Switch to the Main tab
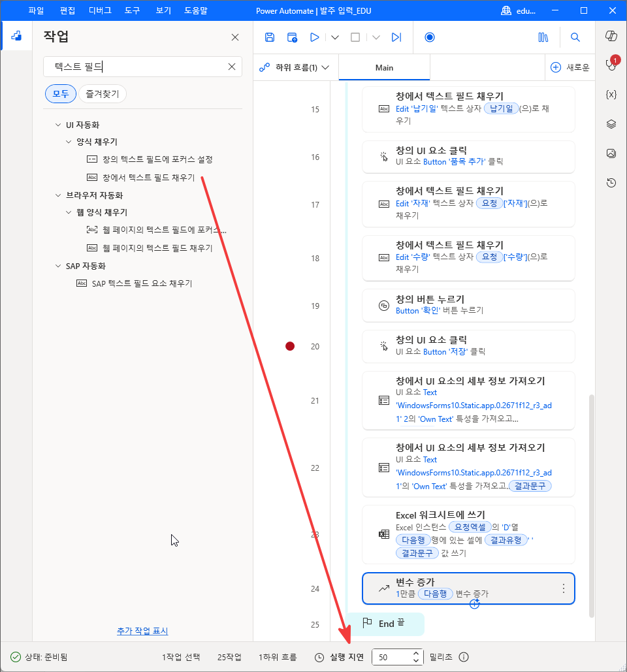The width and height of the screenshot is (627, 672). (x=384, y=67)
